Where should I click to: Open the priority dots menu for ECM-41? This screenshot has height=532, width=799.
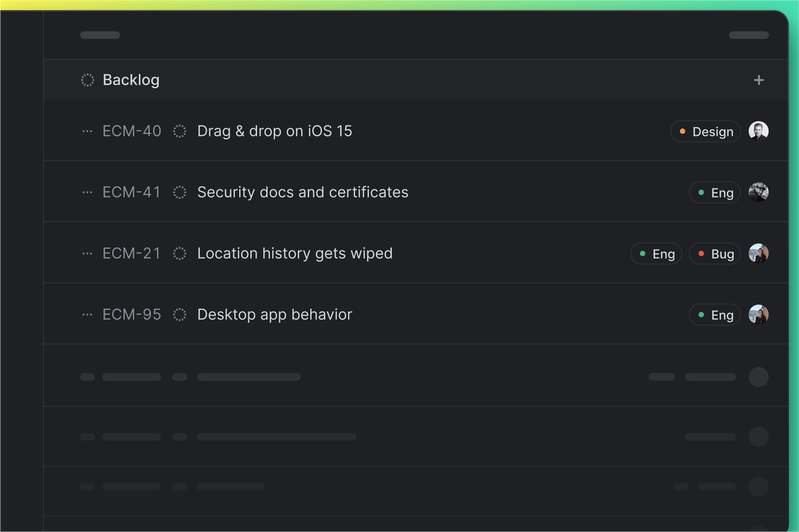tap(87, 193)
